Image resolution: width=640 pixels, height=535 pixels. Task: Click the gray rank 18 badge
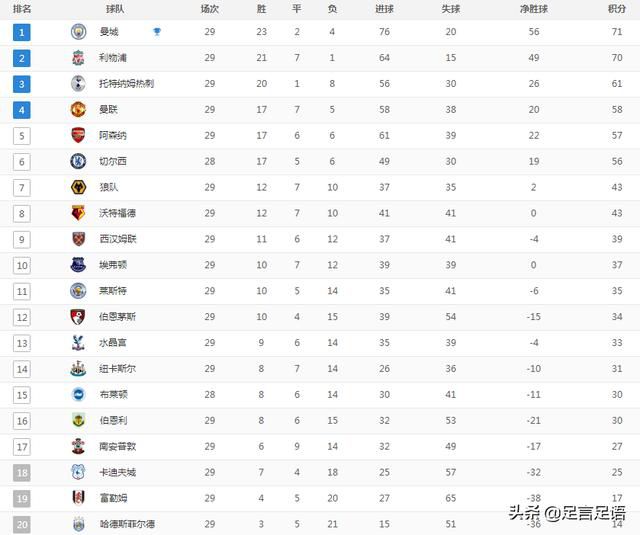pos(22,472)
